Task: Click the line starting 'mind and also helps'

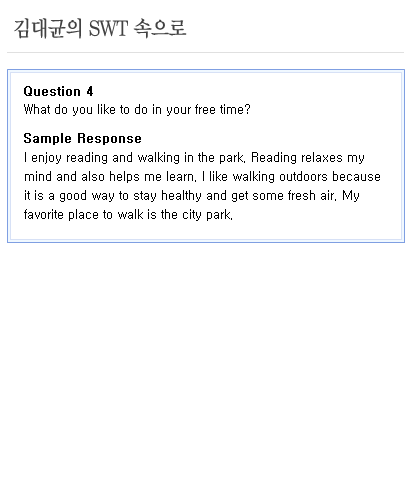Action: pyautogui.click(x=202, y=177)
